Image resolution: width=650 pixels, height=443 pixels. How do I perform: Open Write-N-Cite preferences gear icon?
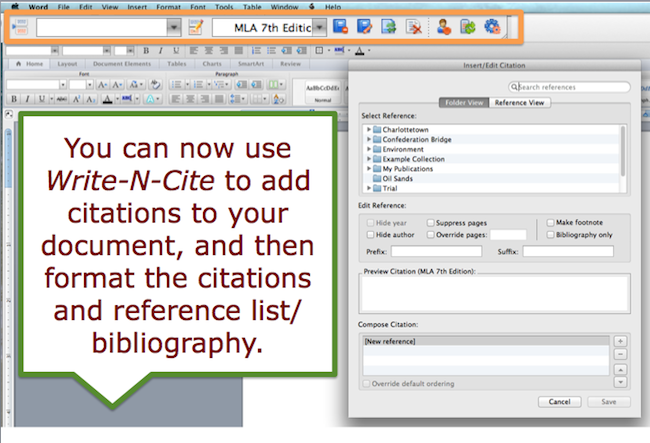pos(492,27)
